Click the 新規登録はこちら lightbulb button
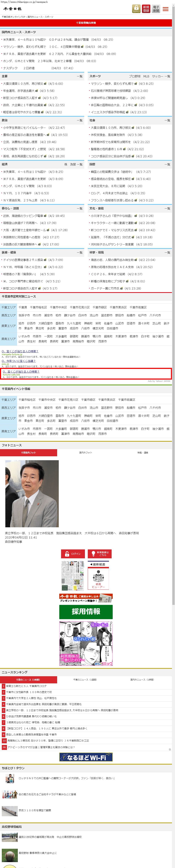 tap(100, 554)
